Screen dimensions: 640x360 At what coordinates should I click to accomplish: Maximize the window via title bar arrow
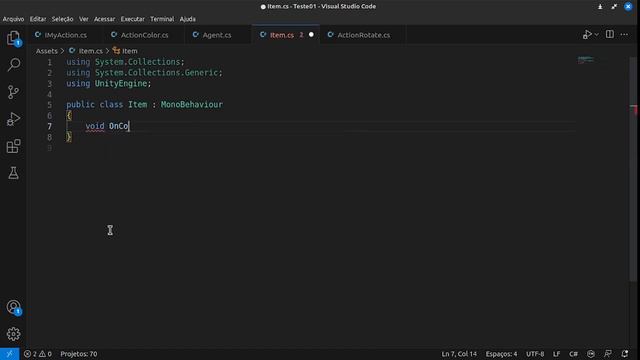click(x=614, y=7)
